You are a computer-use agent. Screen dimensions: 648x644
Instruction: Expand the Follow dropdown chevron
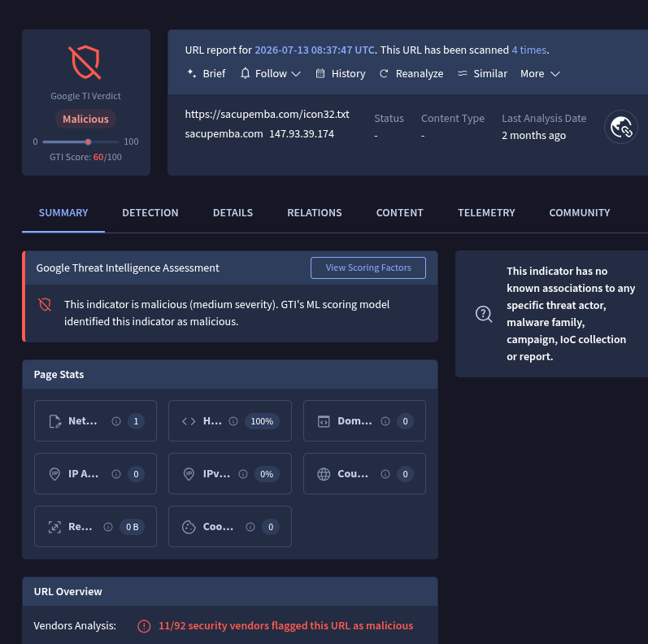[296, 74]
